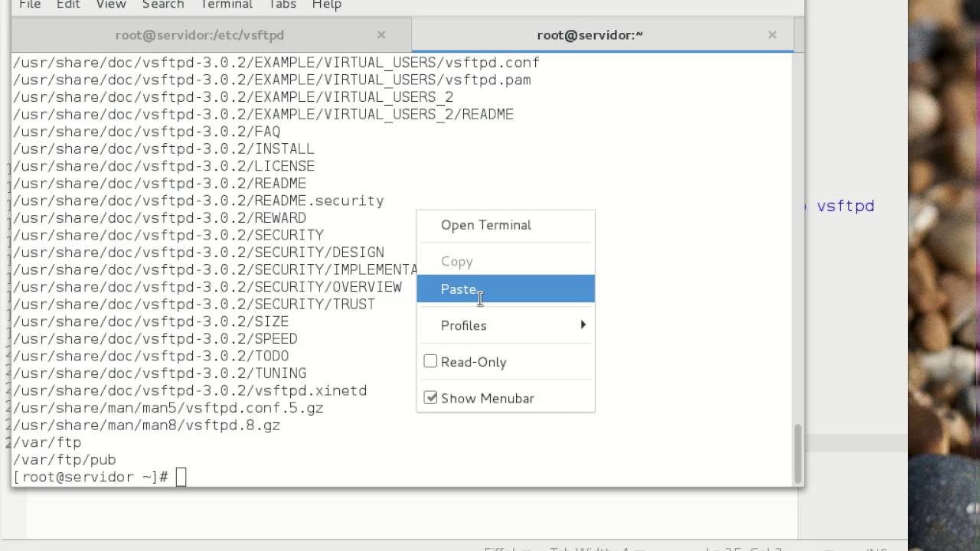This screenshot has width=980, height=551.
Task: Open the File menu
Action: [x=30, y=5]
